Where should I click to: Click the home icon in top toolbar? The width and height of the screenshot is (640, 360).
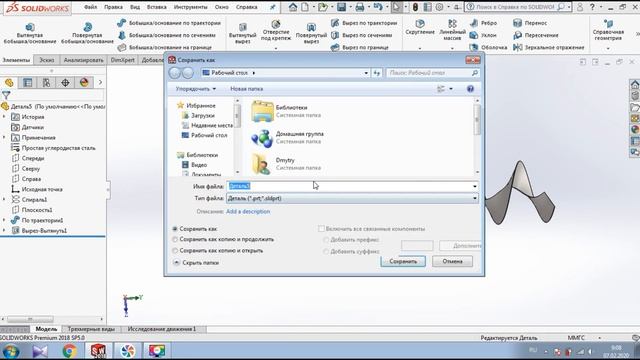293,7
